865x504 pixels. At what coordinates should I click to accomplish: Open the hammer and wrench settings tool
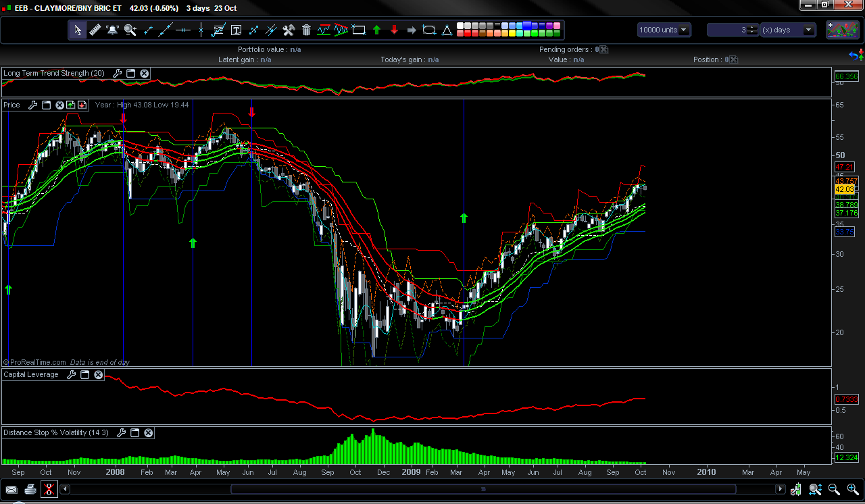tap(289, 30)
